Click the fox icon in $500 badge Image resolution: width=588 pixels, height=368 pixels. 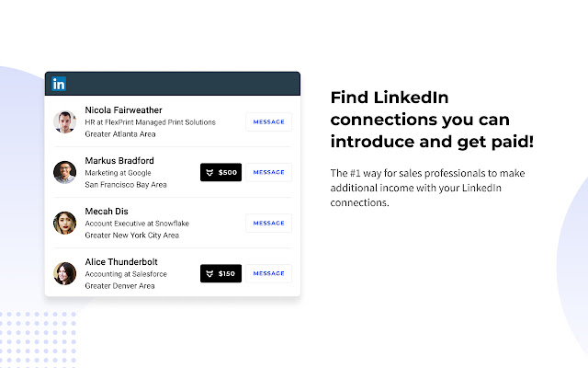pos(209,172)
